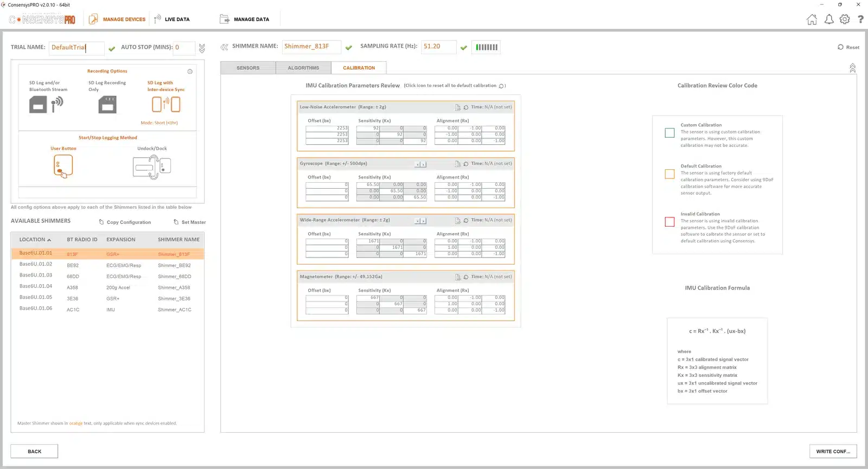Open the notifications bell
The height and width of the screenshot is (469, 868).
[x=829, y=20]
